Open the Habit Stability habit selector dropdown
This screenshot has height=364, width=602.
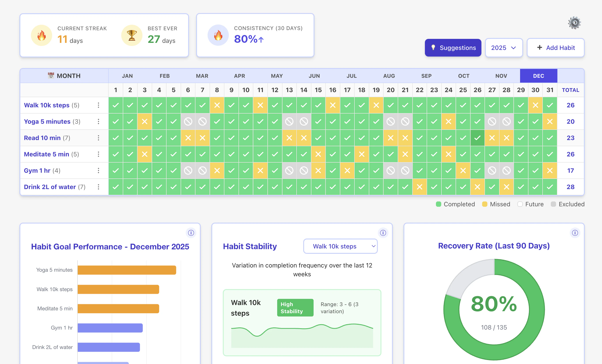click(340, 246)
